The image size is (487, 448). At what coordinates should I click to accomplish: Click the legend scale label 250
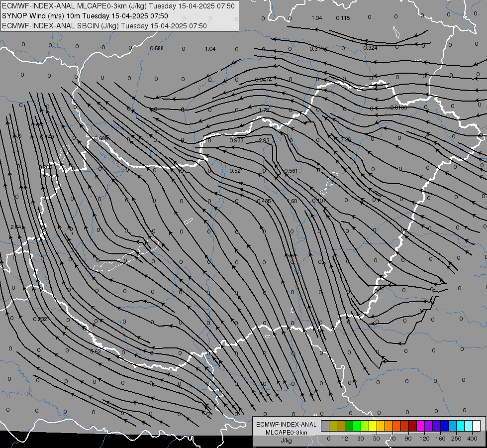(x=456, y=439)
